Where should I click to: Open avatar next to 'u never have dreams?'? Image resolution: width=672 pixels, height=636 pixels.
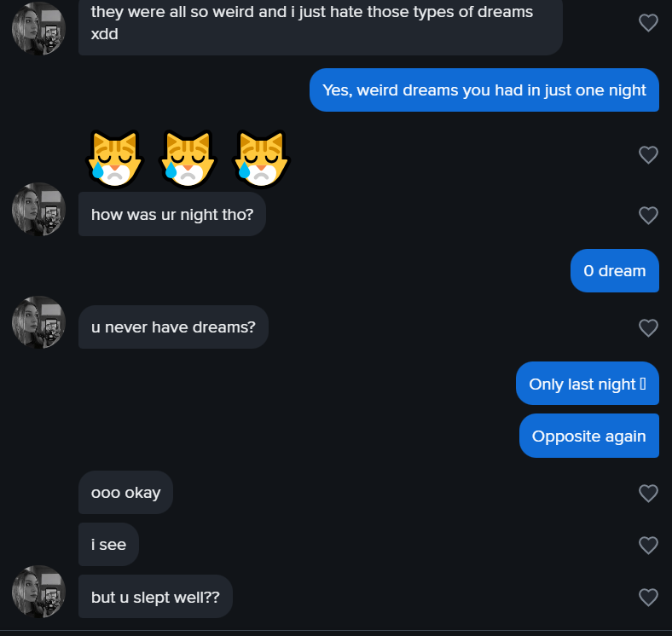pyautogui.click(x=38, y=322)
